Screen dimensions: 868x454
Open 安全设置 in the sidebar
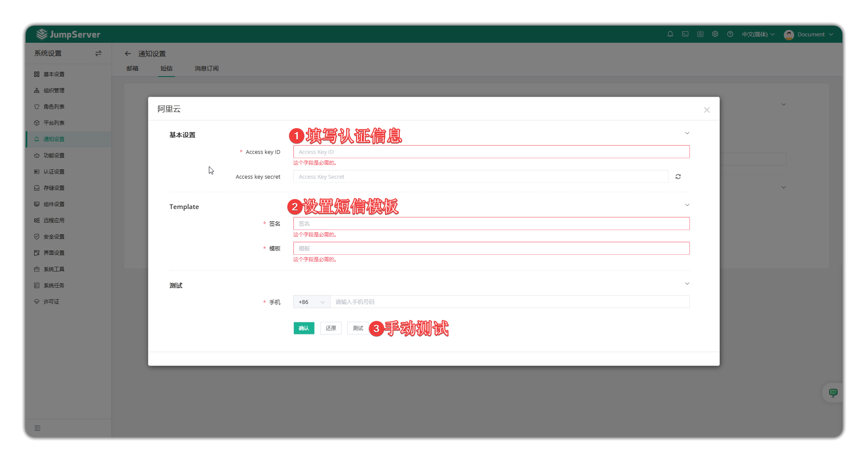tap(68, 237)
